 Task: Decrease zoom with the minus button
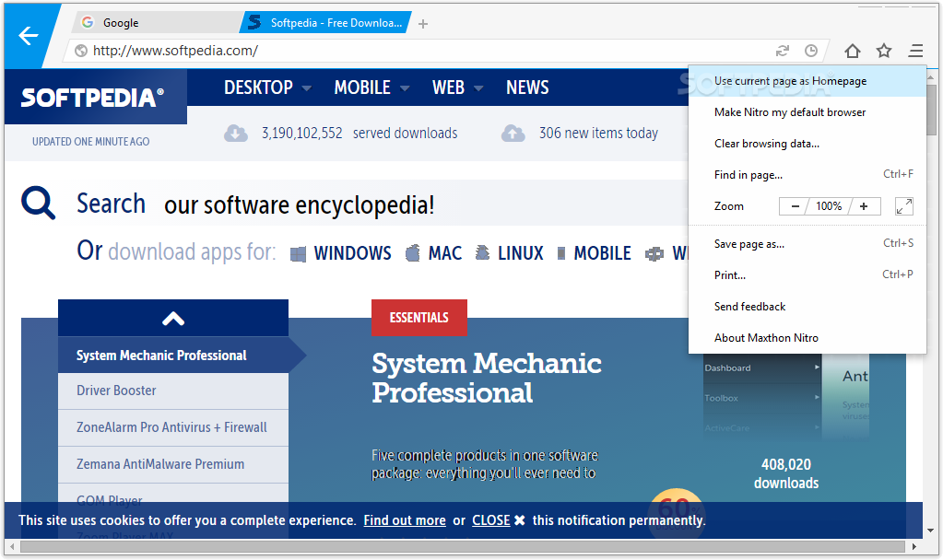[795, 206]
